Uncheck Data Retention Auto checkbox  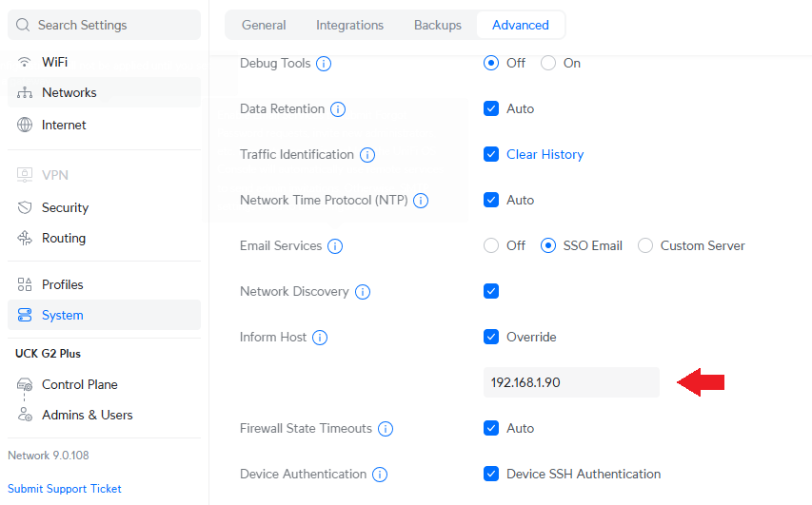(x=491, y=109)
